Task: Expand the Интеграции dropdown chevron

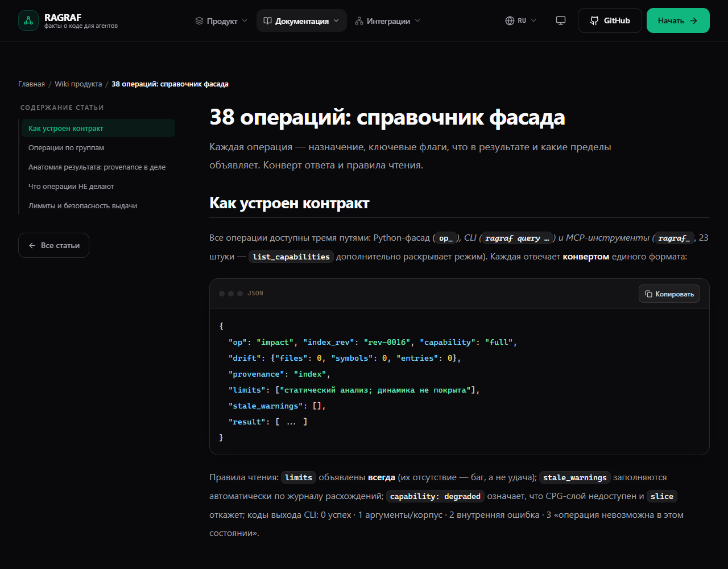Action: [417, 20]
